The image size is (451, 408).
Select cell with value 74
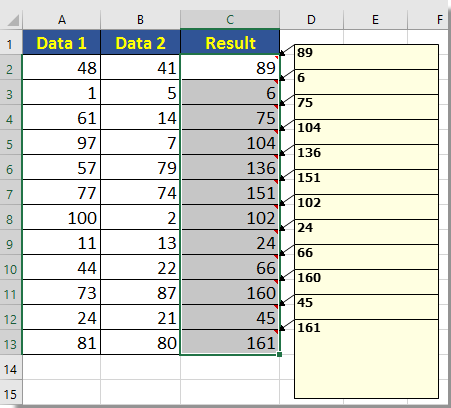click(140, 192)
